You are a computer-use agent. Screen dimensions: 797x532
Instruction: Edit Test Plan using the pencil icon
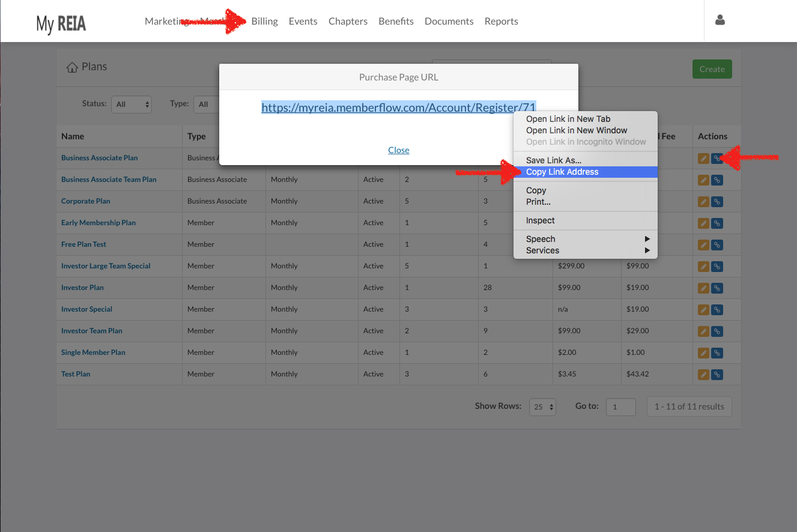click(x=703, y=375)
